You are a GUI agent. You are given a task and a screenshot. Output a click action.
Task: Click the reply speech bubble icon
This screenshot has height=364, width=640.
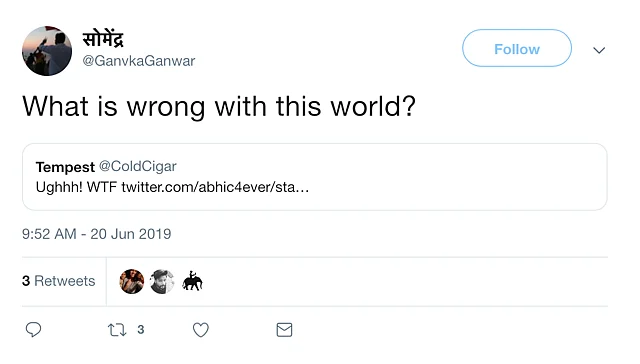click(x=33, y=329)
